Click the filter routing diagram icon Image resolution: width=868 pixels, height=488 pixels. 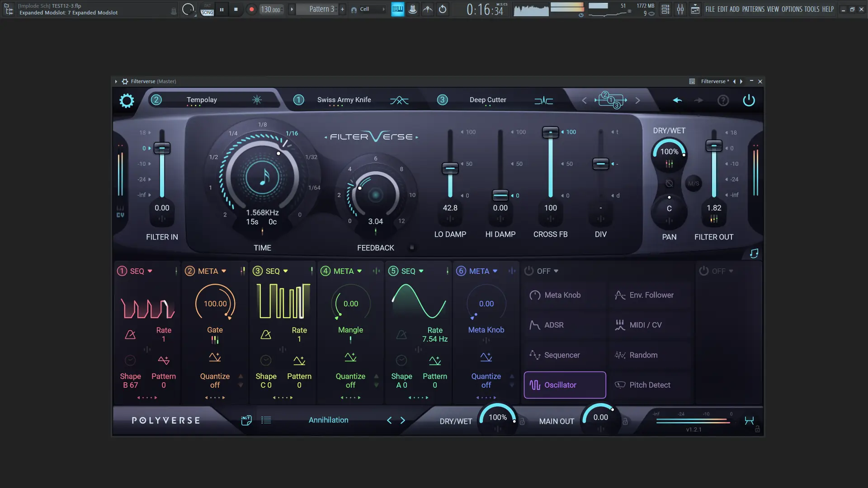[611, 100]
